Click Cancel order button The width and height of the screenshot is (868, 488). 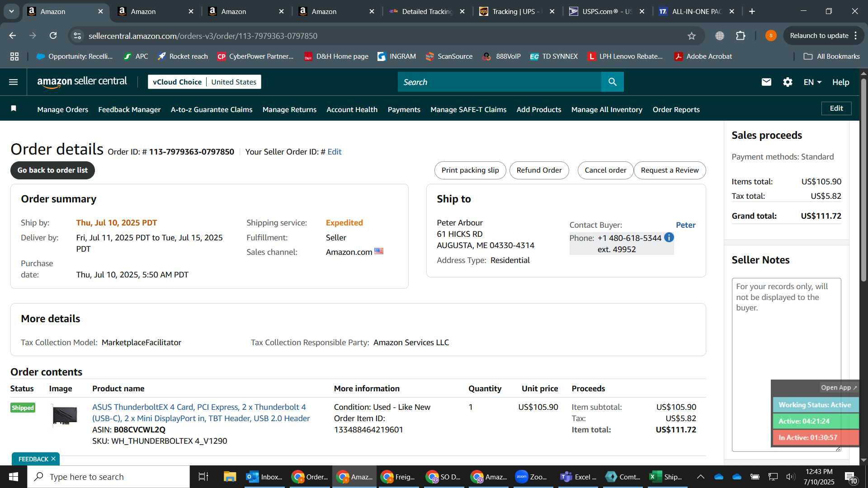tap(605, 170)
